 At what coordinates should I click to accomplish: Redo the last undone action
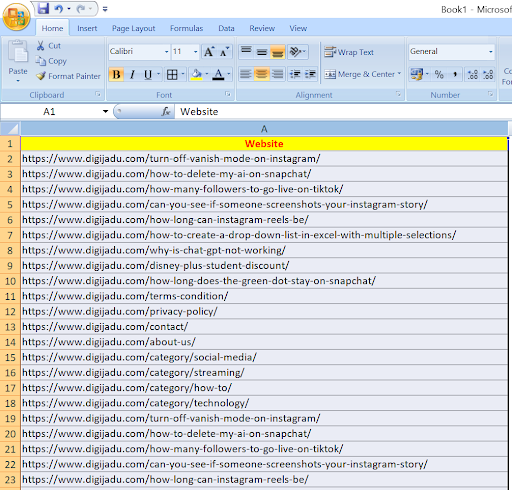pos(81,9)
